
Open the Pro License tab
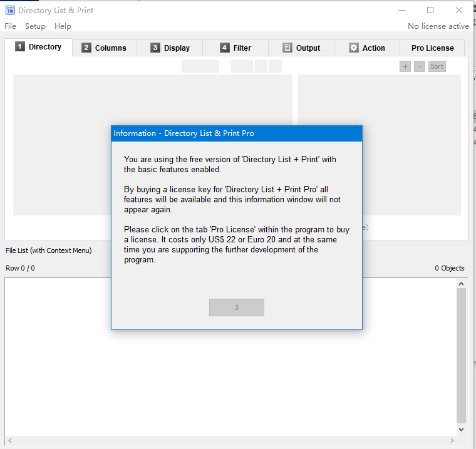tap(432, 48)
